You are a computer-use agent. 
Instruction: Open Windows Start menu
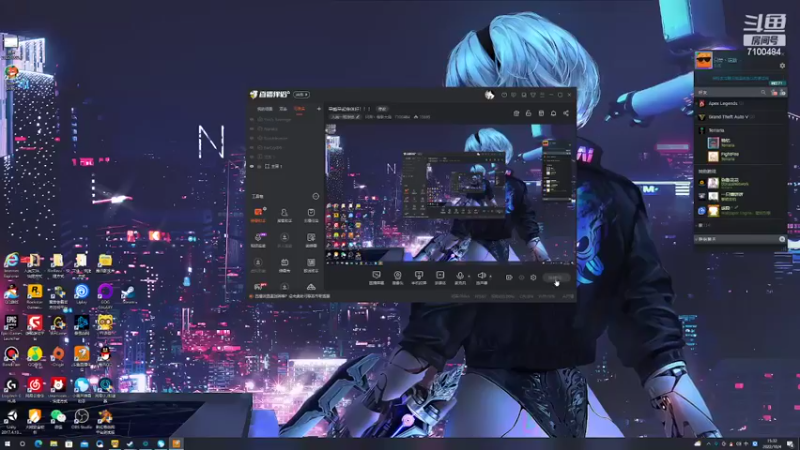point(7,444)
